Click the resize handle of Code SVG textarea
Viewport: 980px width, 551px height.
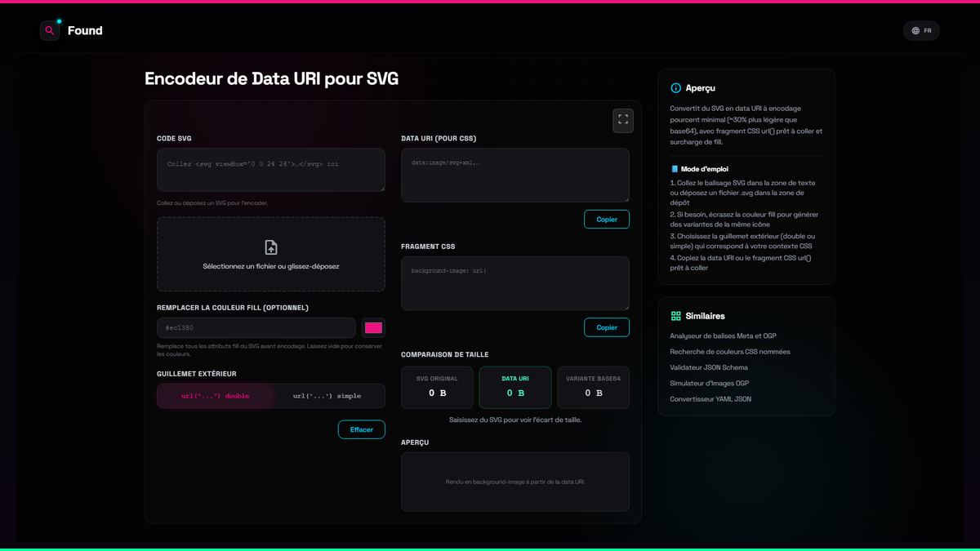tap(381, 188)
